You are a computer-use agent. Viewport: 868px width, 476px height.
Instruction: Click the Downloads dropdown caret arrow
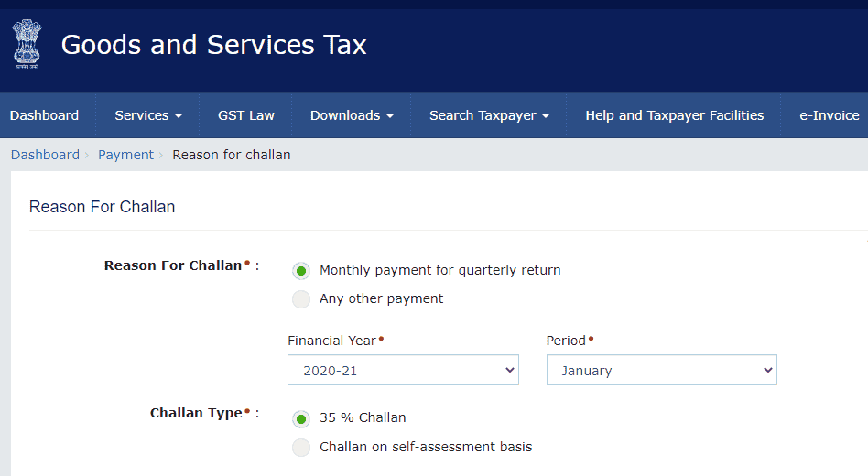[389, 116]
